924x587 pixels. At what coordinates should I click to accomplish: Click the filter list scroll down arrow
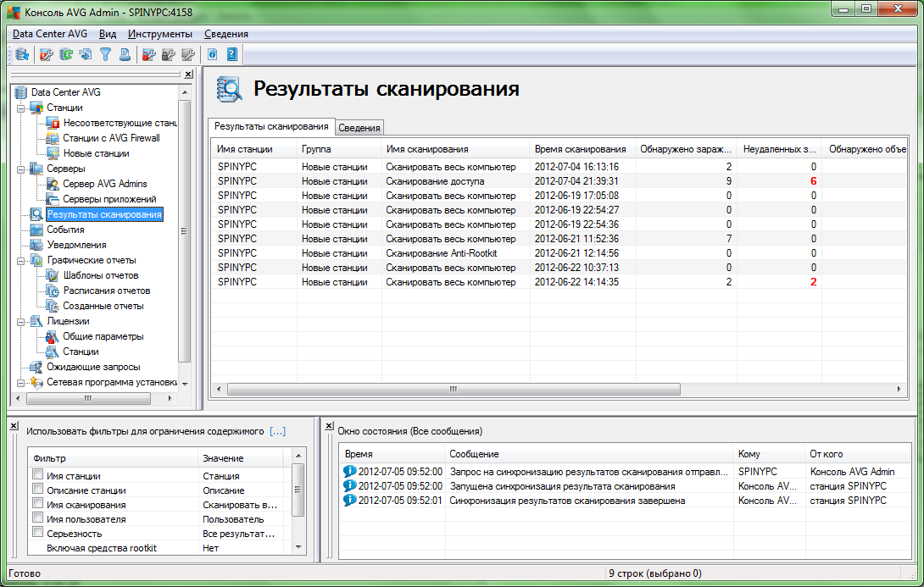tap(298, 547)
